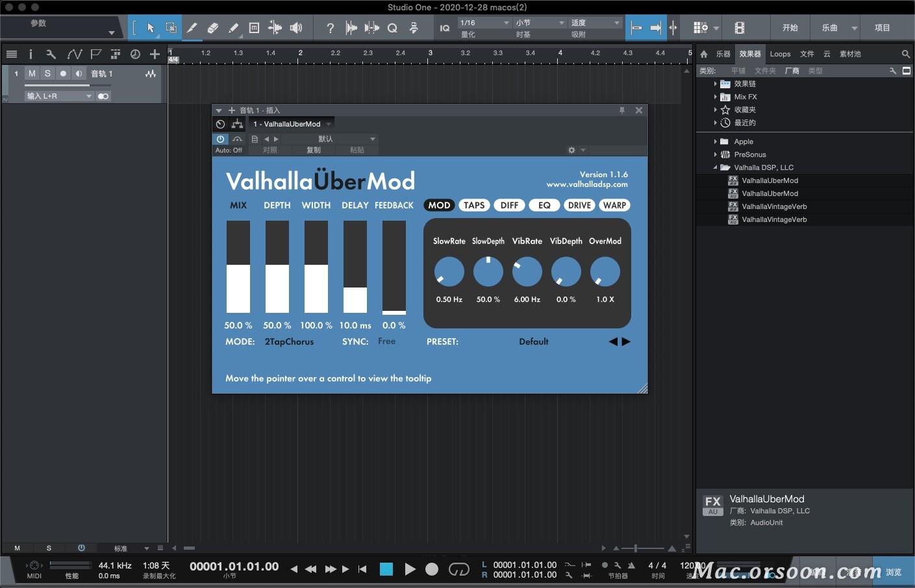
Task: Select the Eraser tool
Action: [212, 28]
